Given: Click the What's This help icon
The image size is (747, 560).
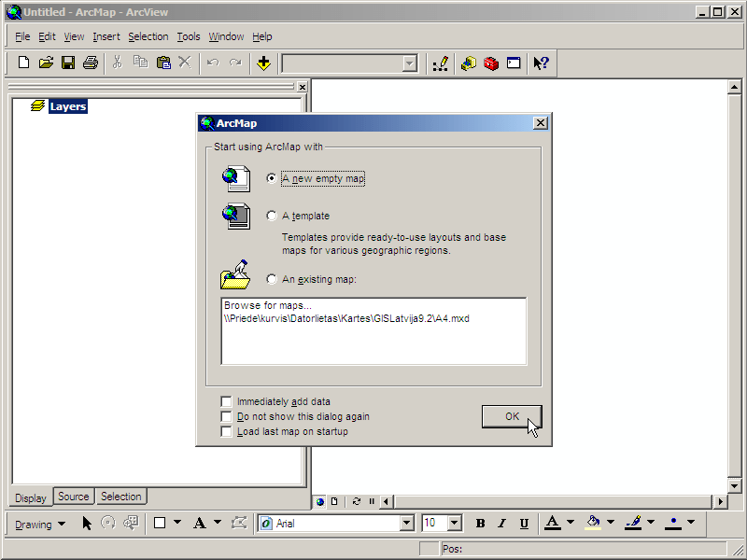Looking at the screenshot, I should tap(542, 63).
